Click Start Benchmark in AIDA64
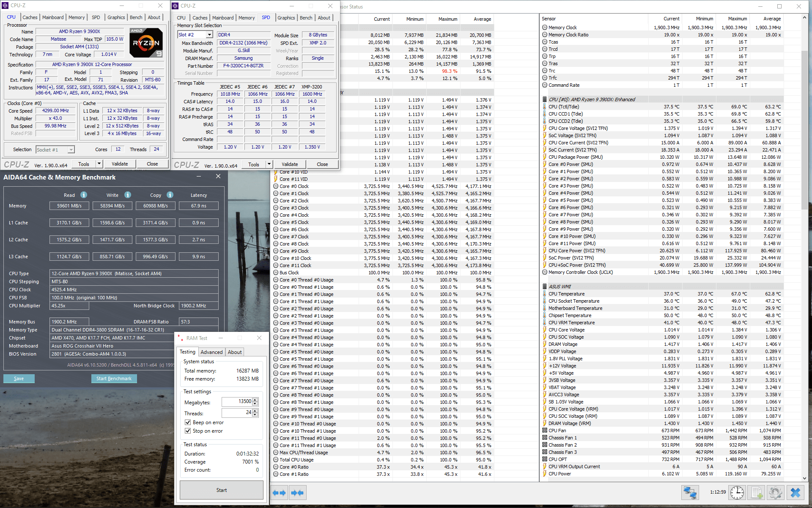 click(x=114, y=378)
